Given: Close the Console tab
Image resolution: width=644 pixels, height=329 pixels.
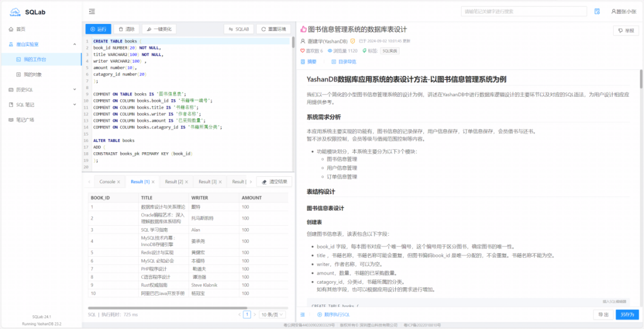Looking at the screenshot, I should pos(119,182).
